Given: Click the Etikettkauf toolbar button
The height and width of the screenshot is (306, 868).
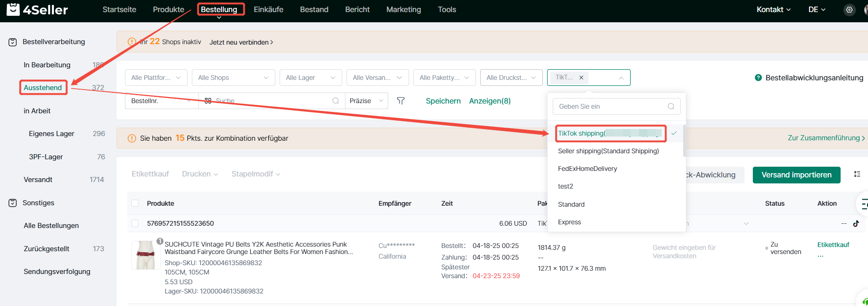Looking at the screenshot, I should tap(150, 174).
